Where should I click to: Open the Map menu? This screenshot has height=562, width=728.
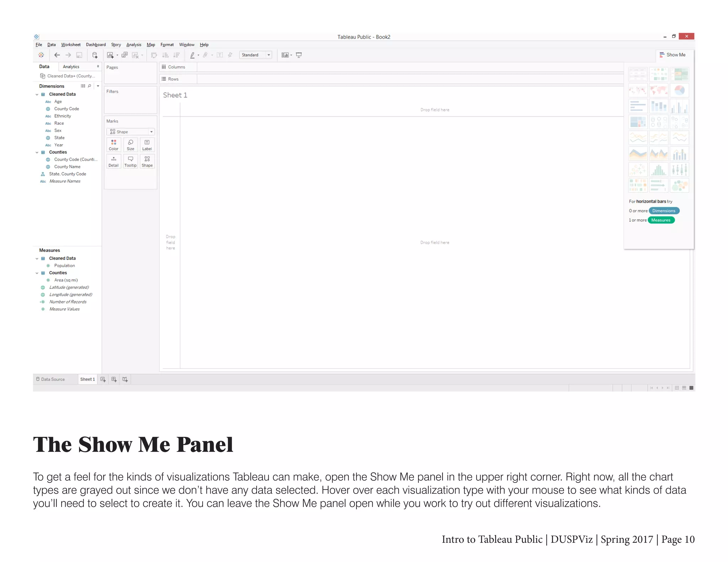[x=151, y=45]
